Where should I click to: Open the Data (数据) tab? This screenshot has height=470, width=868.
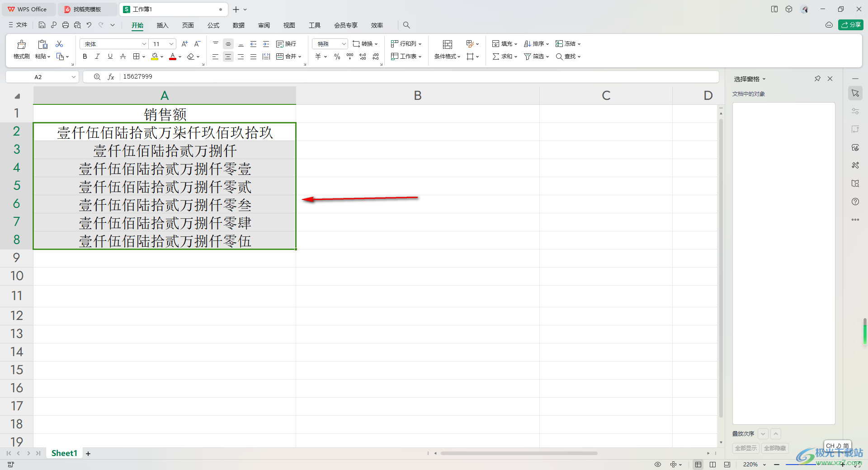[x=239, y=25]
